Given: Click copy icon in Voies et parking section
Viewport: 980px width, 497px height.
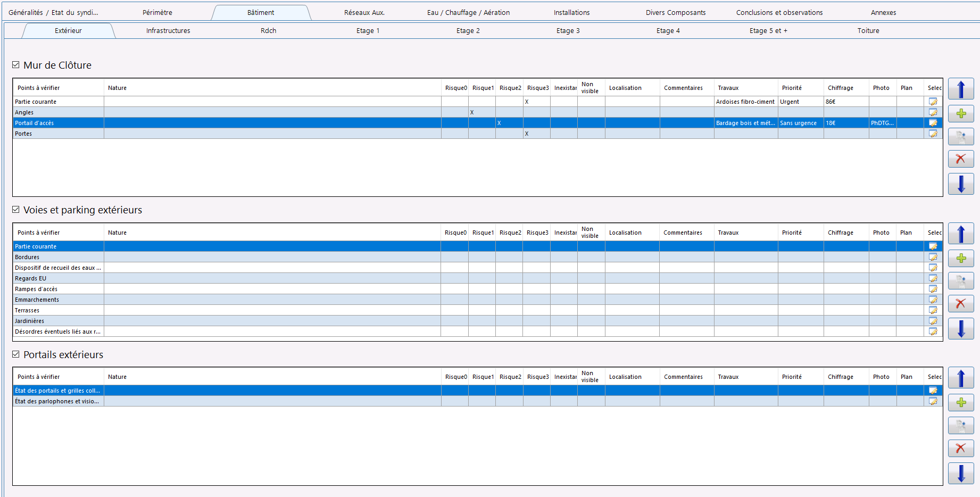Looking at the screenshot, I should click(x=961, y=281).
